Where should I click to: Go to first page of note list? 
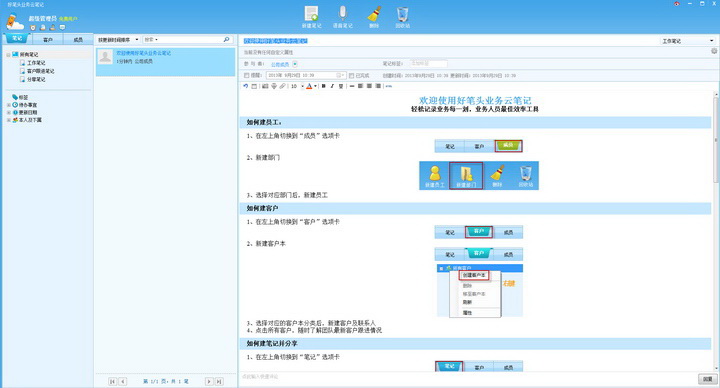[112, 381]
